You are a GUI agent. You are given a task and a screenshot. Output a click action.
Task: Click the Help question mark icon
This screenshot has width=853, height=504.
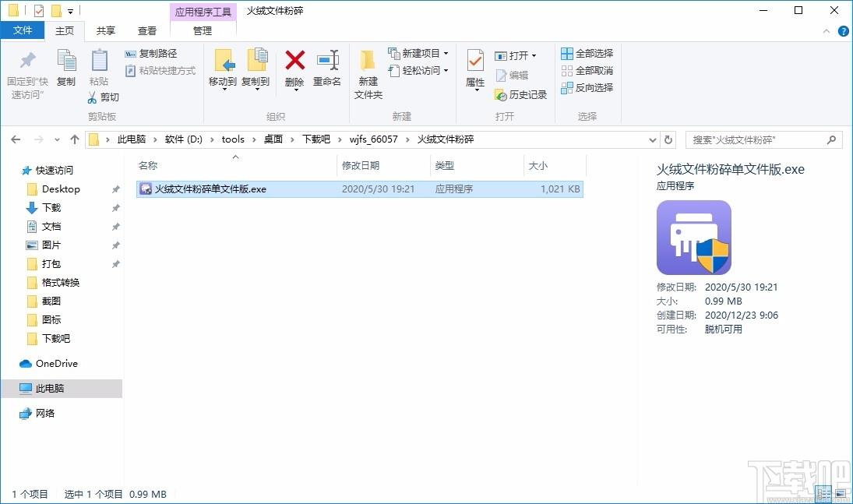[x=843, y=32]
